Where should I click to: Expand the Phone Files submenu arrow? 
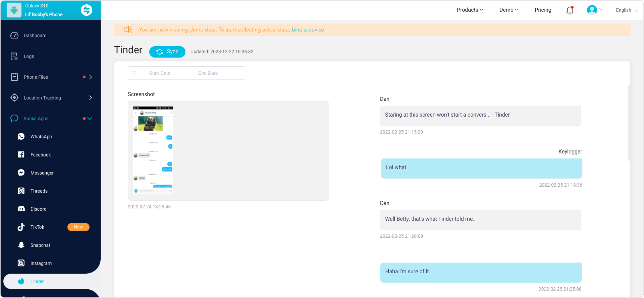91,77
